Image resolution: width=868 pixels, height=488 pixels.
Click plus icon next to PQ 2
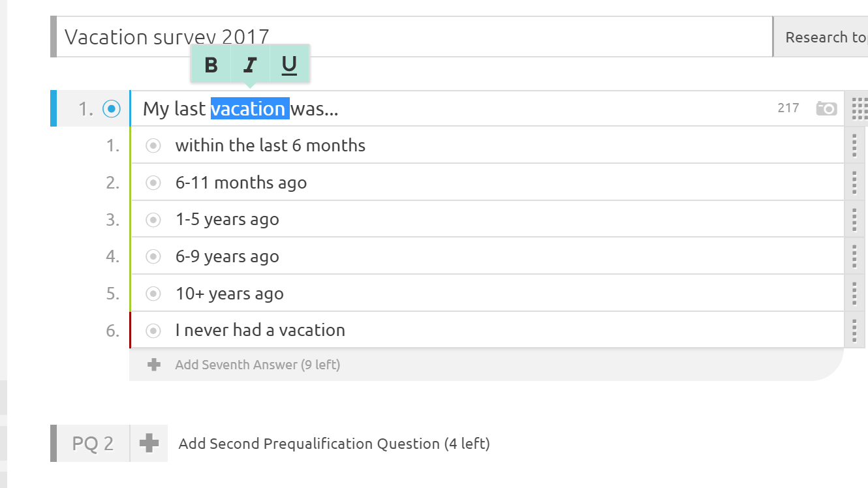(149, 444)
